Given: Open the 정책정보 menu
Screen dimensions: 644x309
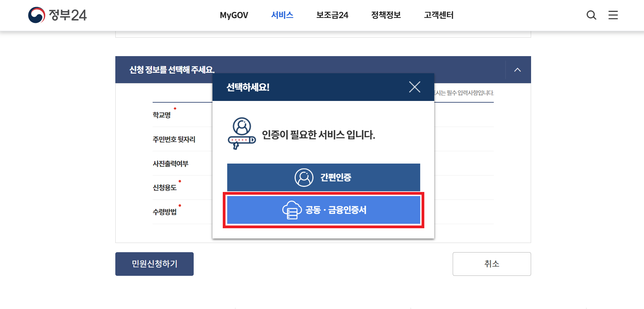Looking at the screenshot, I should click(x=386, y=15).
